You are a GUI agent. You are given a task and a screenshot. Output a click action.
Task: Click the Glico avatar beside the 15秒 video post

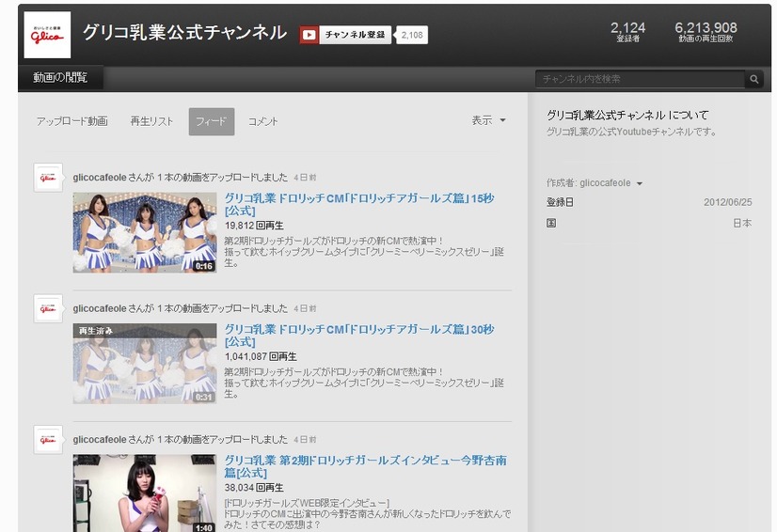click(x=48, y=178)
